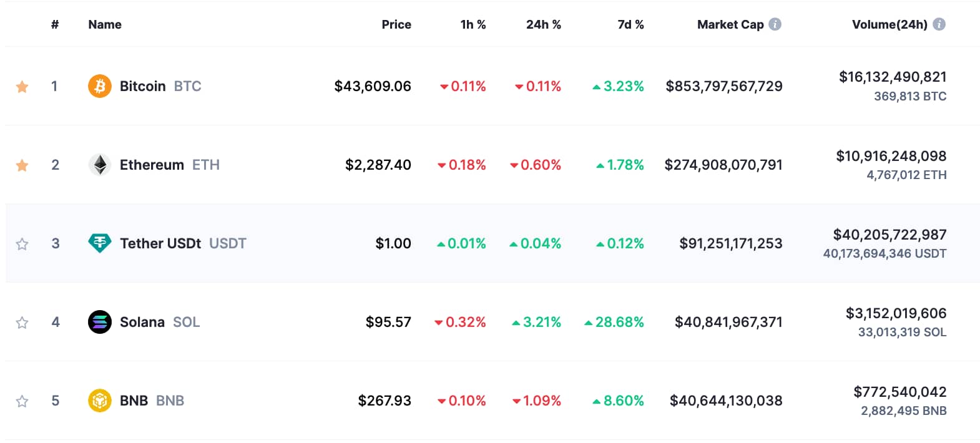Click the BNB coin logo icon
Screen dimensions: 980x443
[99, 401]
